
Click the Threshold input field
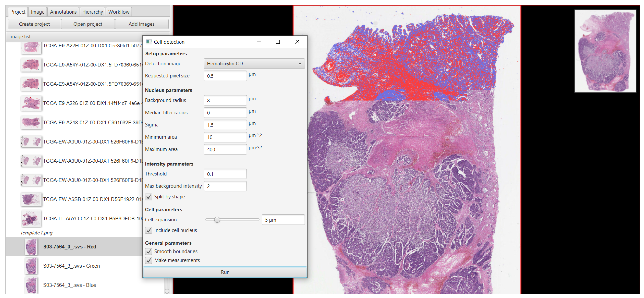tap(225, 174)
